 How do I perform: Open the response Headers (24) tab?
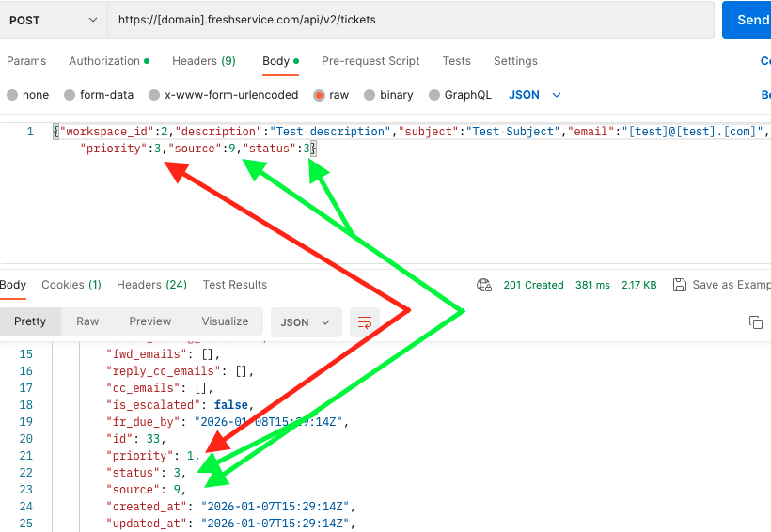151,285
